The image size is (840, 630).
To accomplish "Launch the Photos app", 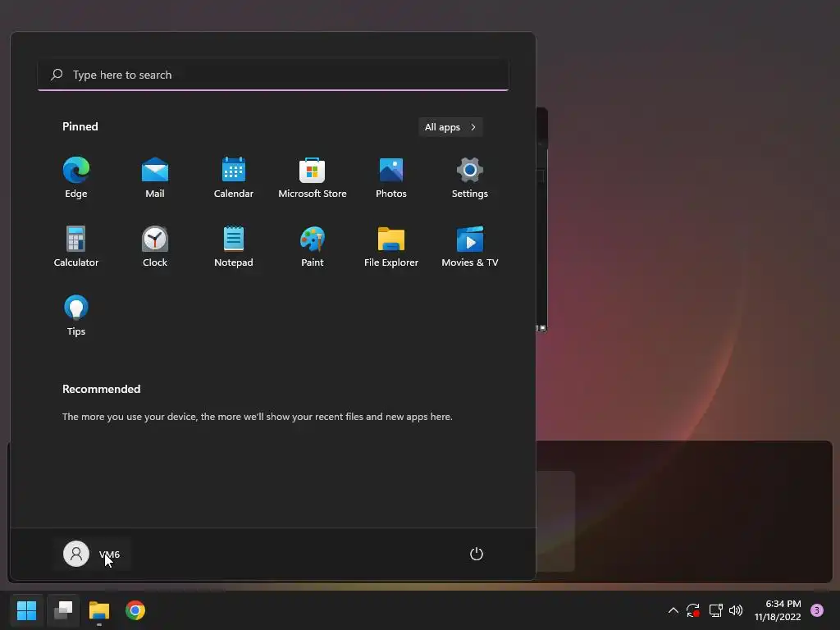I will [x=391, y=177].
